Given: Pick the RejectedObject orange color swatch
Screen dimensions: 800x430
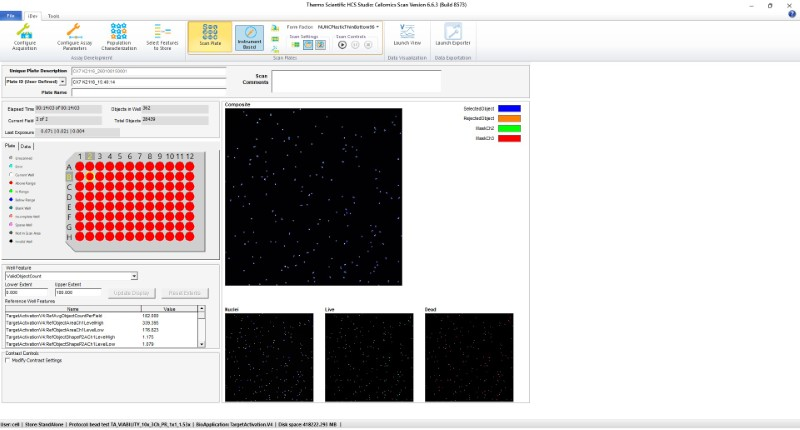Looking at the screenshot, I should click(x=510, y=118).
